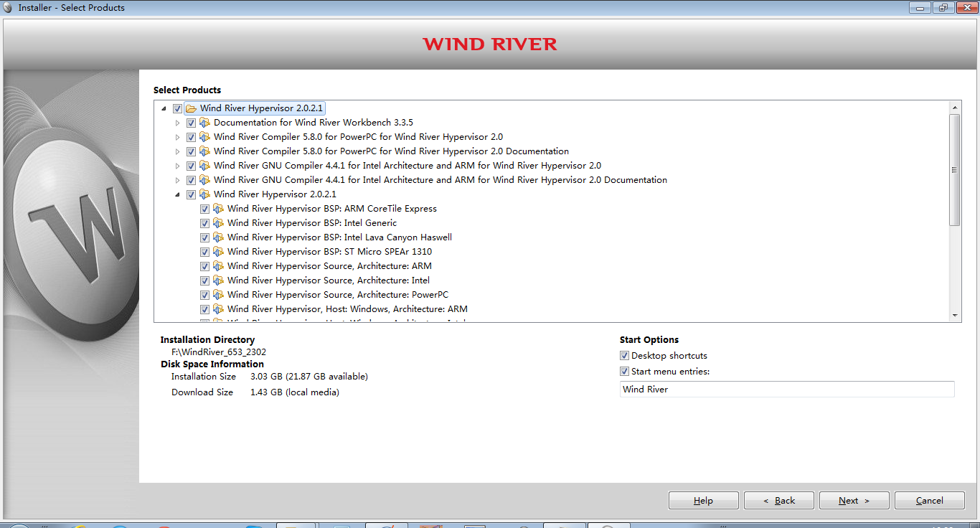The image size is (980, 528).
Task: Uncheck Hypervisor Source, Architecture: PowerPC checkbox
Action: [x=204, y=295]
